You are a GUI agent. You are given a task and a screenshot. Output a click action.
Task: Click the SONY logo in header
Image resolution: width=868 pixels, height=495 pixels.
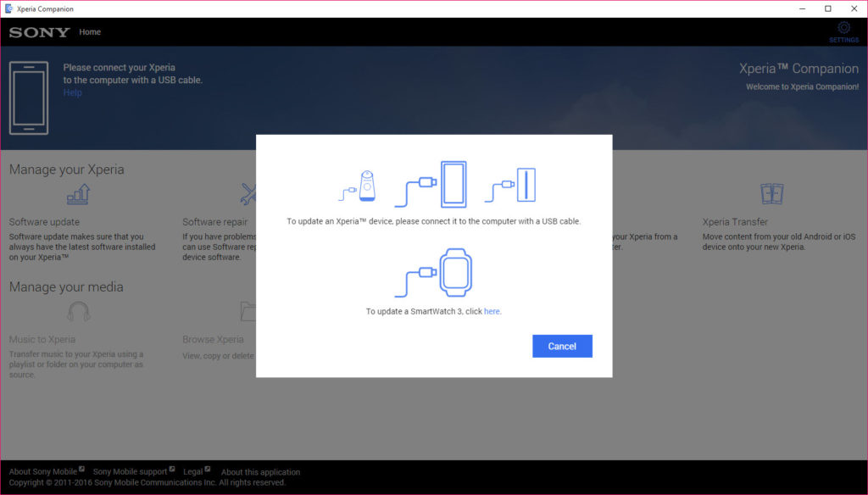point(39,32)
